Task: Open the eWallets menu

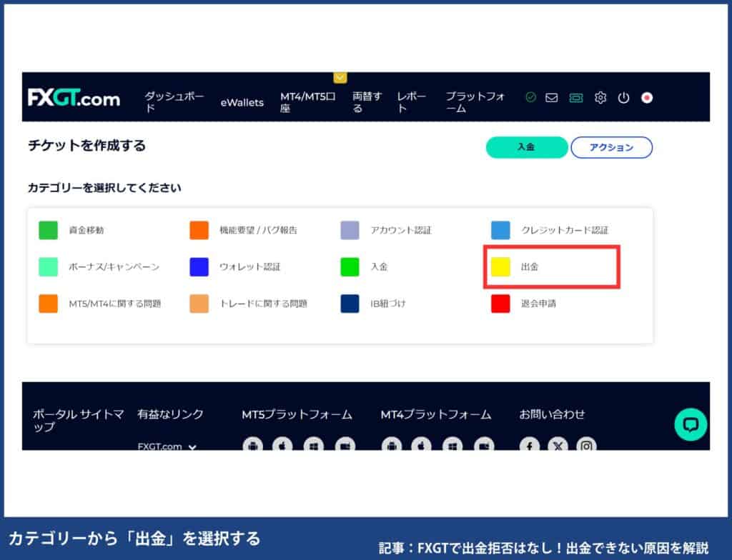Action: tap(242, 102)
